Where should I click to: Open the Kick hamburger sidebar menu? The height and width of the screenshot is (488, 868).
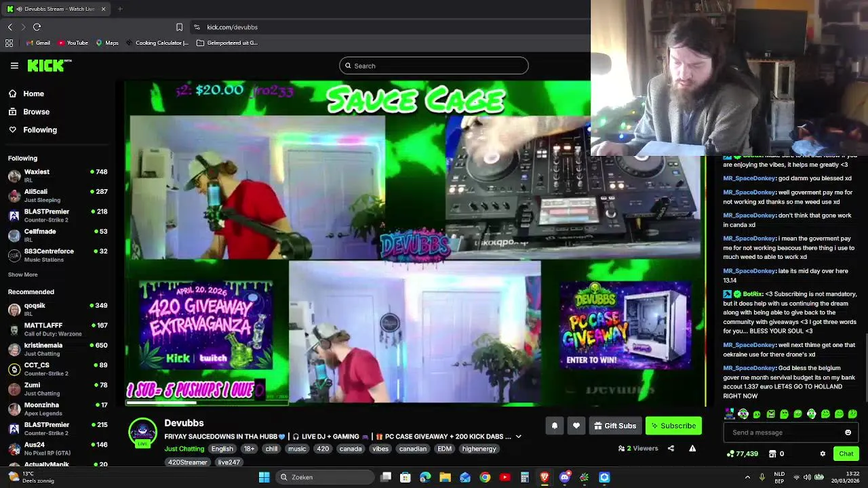14,66
